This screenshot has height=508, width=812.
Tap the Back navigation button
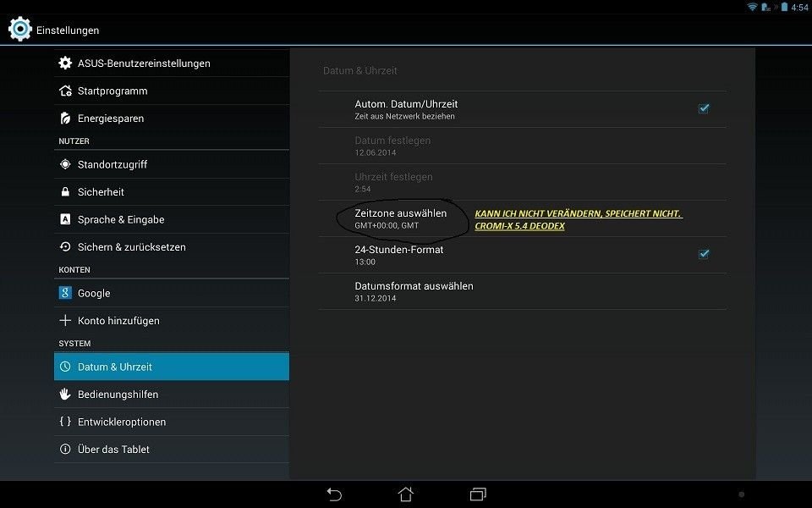[x=335, y=494]
